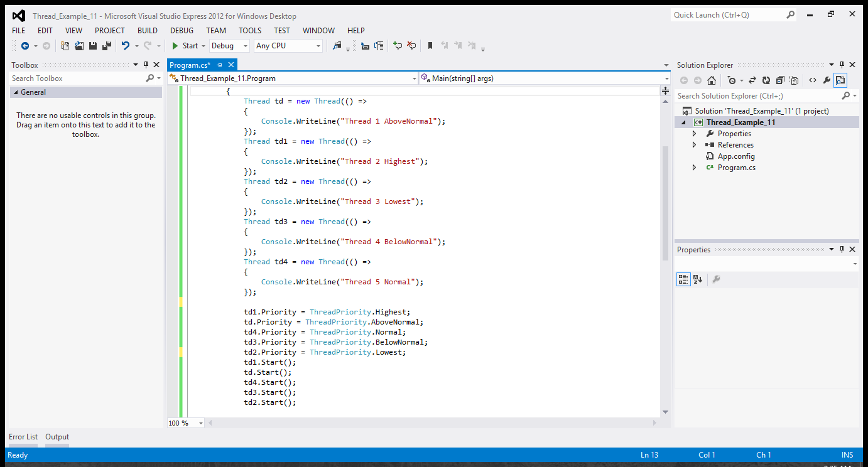Collapse the Thread_Example_11 project node
Screen dimensions: 868x467
click(x=685, y=122)
